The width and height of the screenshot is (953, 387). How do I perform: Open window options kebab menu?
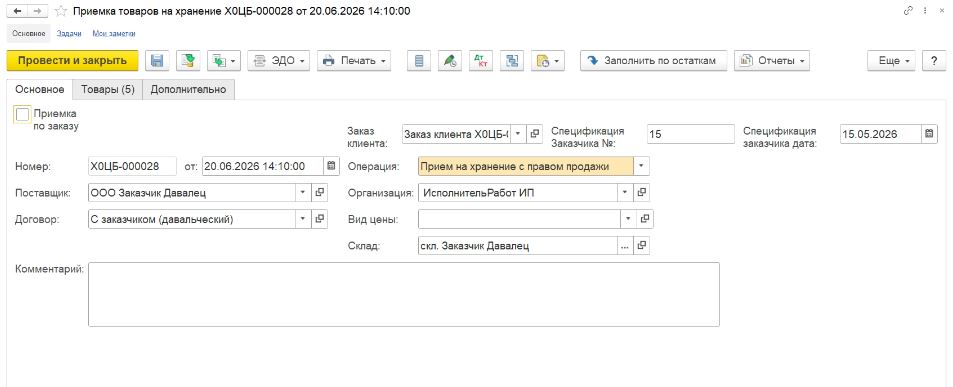926,11
